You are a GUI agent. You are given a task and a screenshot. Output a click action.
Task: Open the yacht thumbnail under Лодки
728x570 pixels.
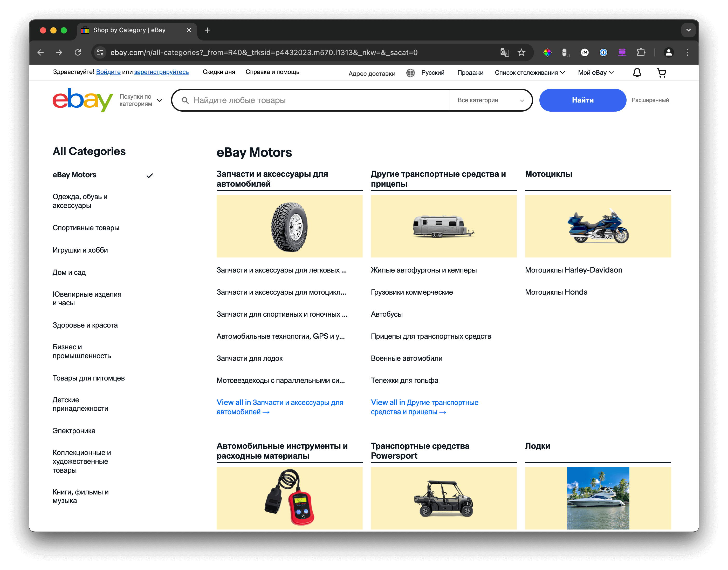pos(598,498)
